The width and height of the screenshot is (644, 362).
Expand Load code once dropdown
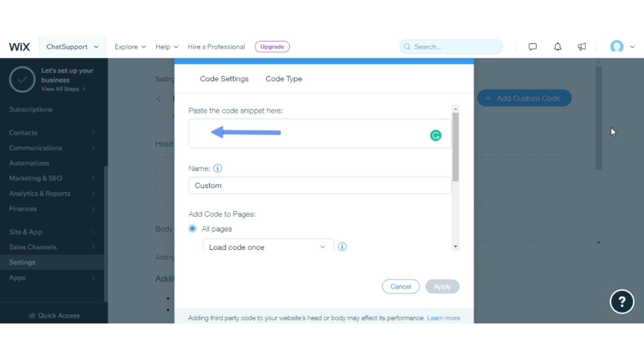(x=323, y=247)
